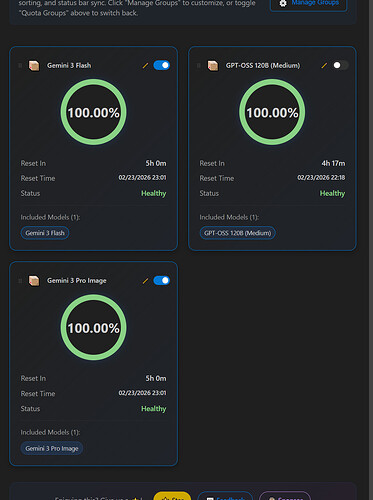Click the Gemini 3 Pro Image card title
The width and height of the screenshot is (373, 500).
click(x=77, y=281)
